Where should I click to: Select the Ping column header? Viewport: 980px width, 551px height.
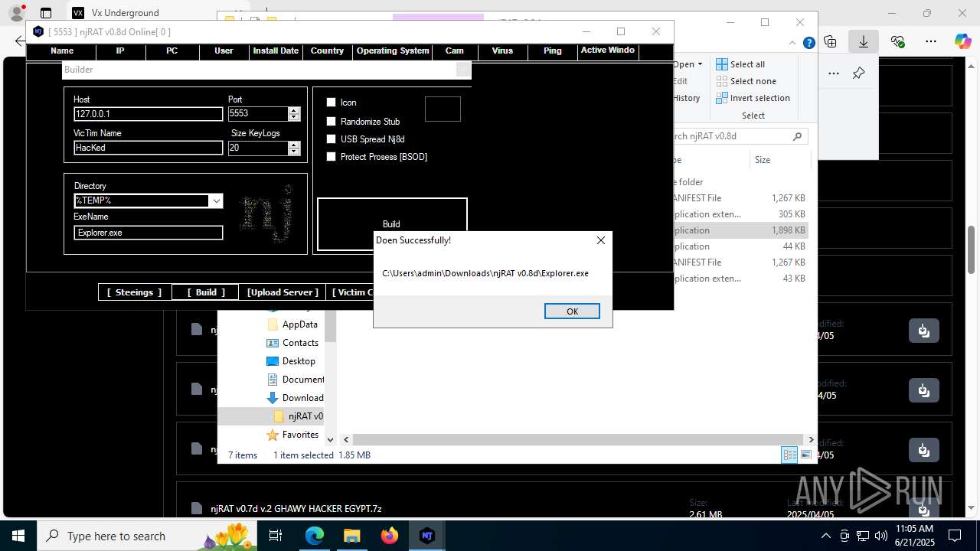tap(553, 51)
